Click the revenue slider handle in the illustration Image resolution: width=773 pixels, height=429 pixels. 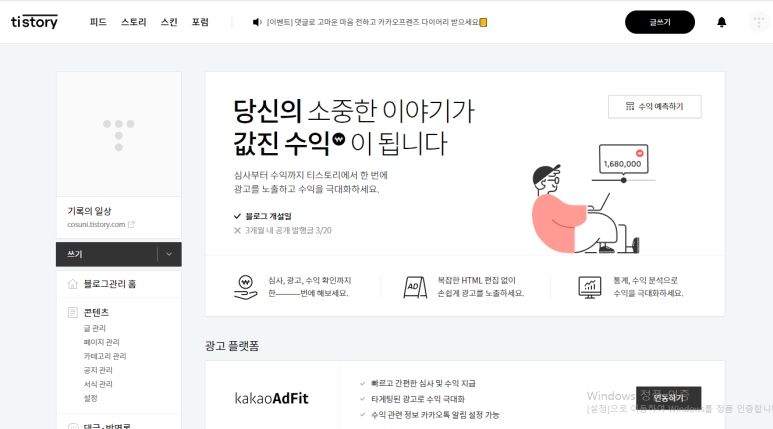624,180
